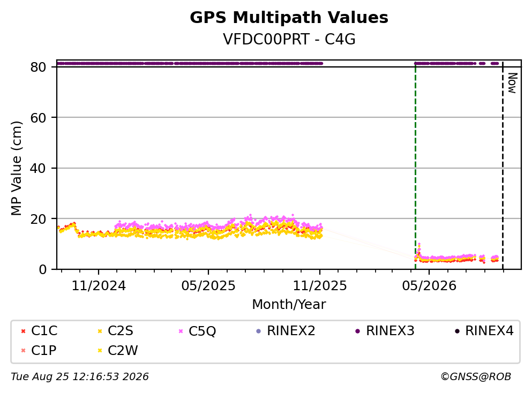Click the C2W yellow legend marker
The height and width of the screenshot is (393, 532).
pos(100,351)
